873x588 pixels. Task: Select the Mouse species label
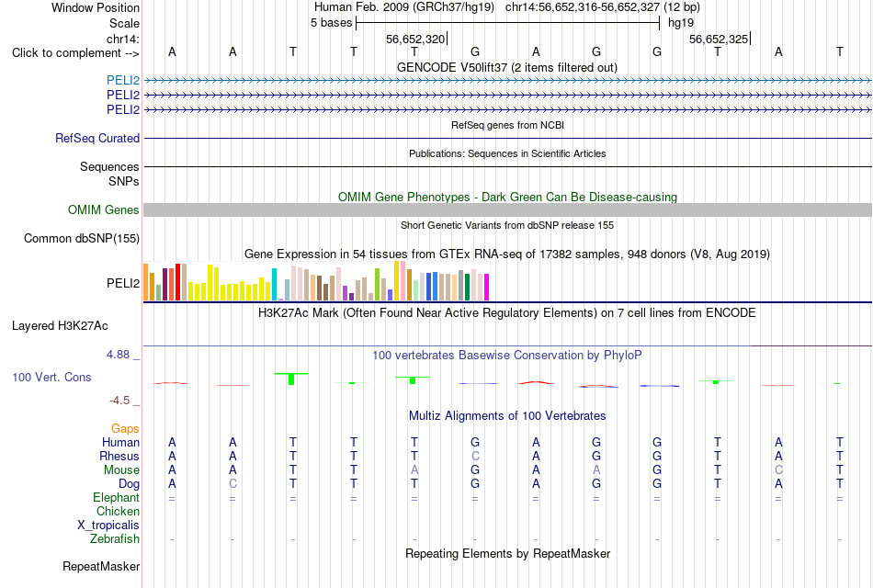[x=121, y=470]
